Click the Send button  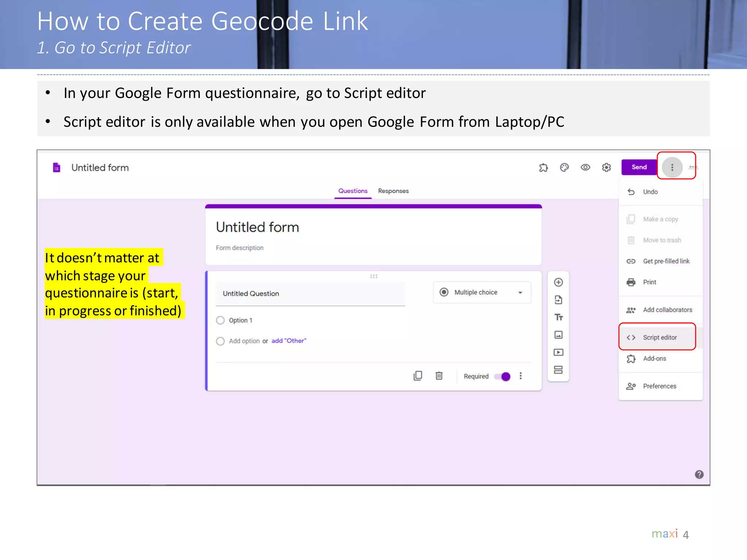point(639,167)
